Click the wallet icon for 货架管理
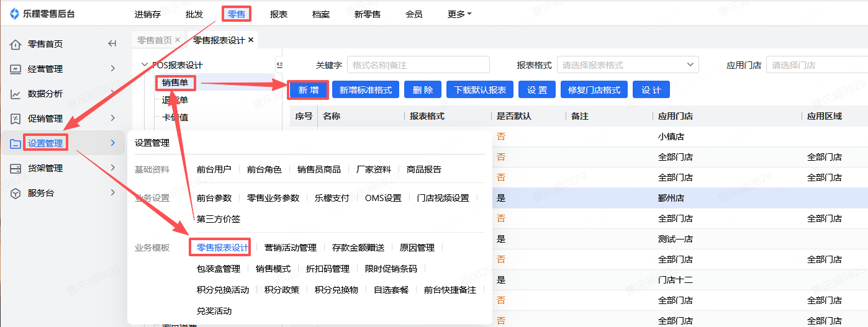 16,168
